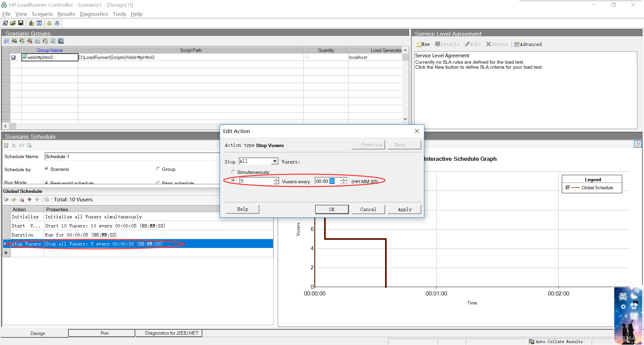Viewport: 644px width, 345px height.
Task: Select Basic schedule run mode
Action: [x=158, y=183]
